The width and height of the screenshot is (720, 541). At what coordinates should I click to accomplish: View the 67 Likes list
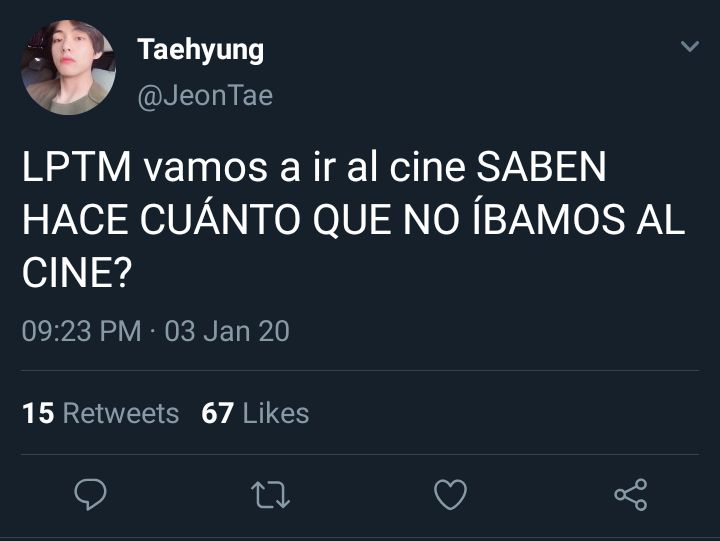[255, 412]
